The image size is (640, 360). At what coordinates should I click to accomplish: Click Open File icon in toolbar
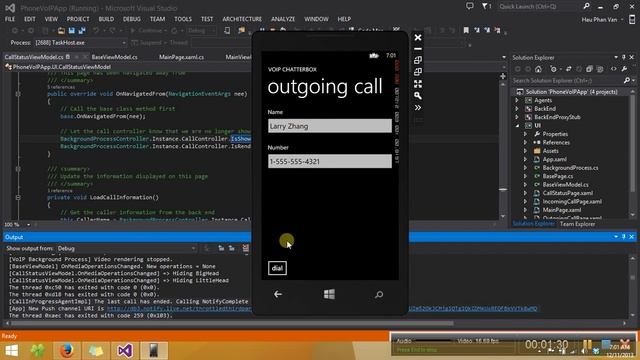point(61,31)
